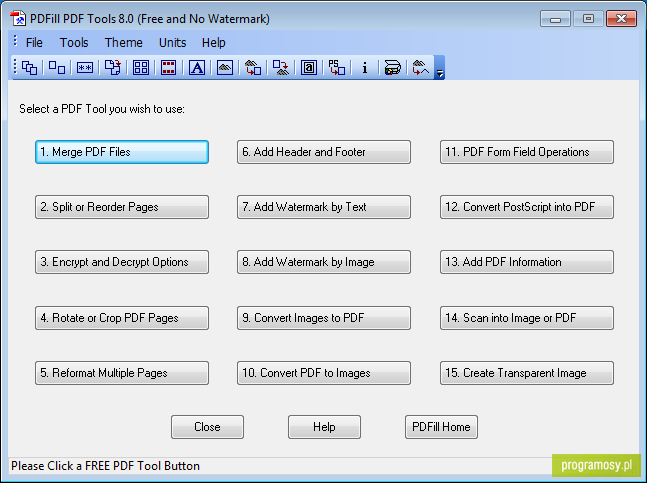The height and width of the screenshot is (483, 647).
Task: Launch 7. Add Watermark by Text
Action: [x=324, y=207]
